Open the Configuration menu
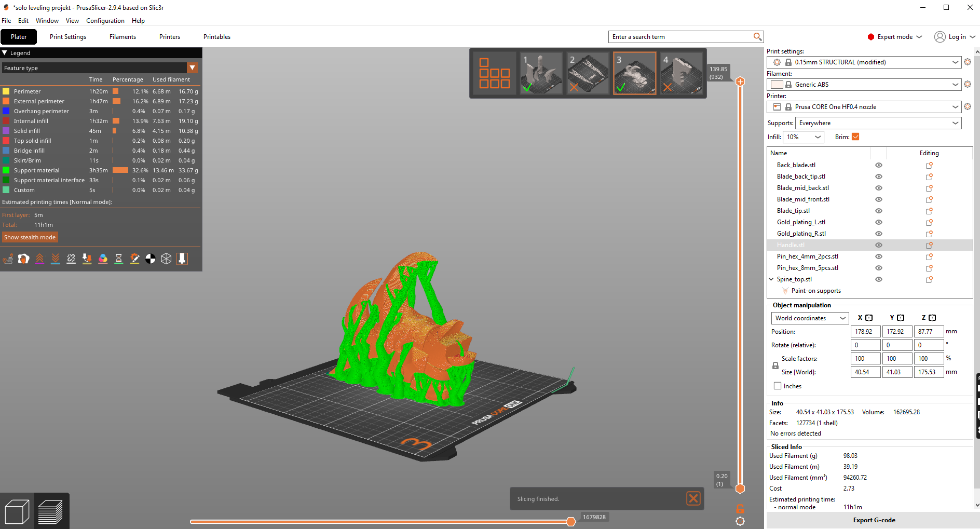This screenshot has height=529, width=980. (105, 21)
